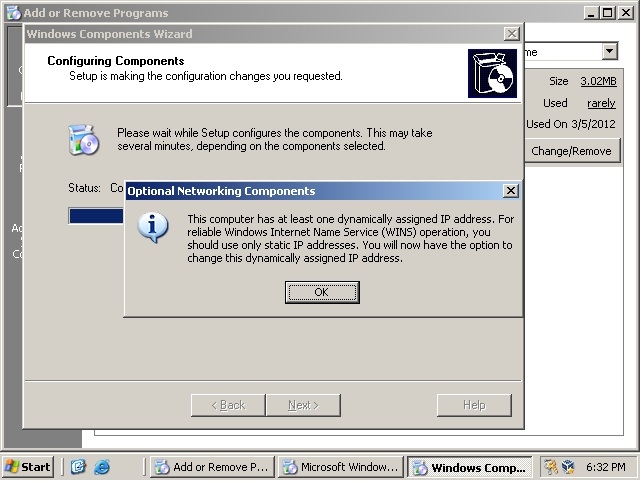Click Change/Remove in Add or Remove Programs

(x=572, y=151)
